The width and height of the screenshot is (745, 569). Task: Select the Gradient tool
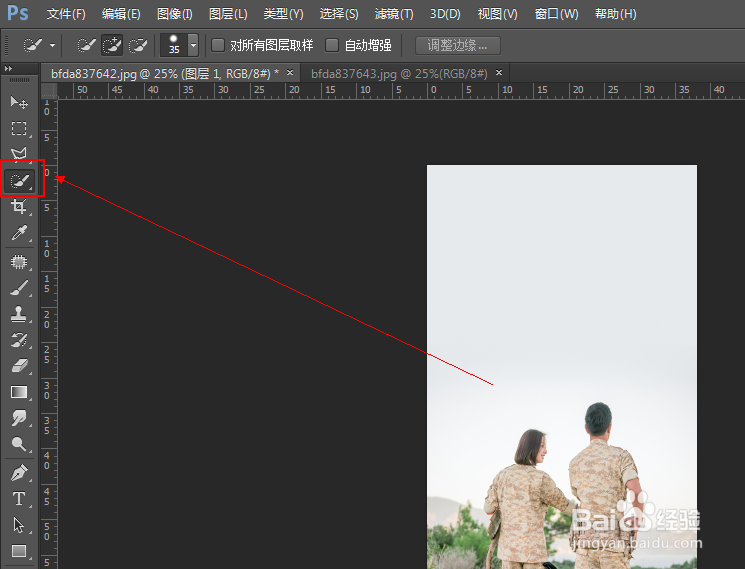pyautogui.click(x=19, y=392)
